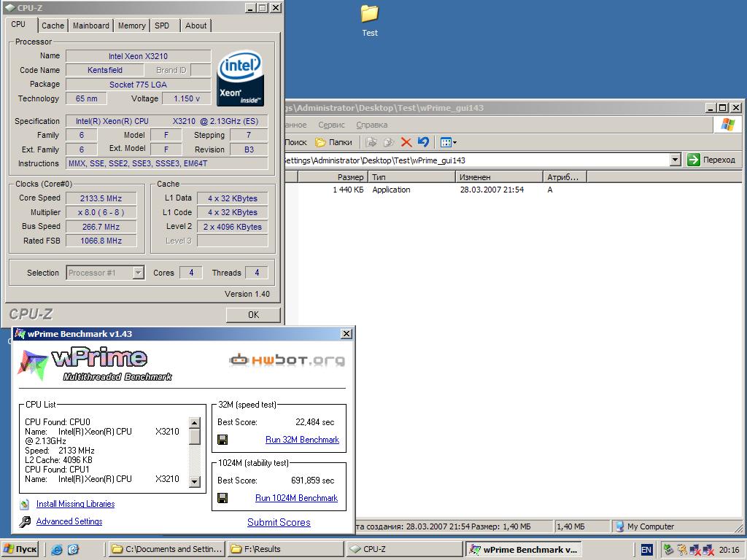Screen dimensions: 747x560
Task: Click the address path field in Explorer
Action: (476, 160)
